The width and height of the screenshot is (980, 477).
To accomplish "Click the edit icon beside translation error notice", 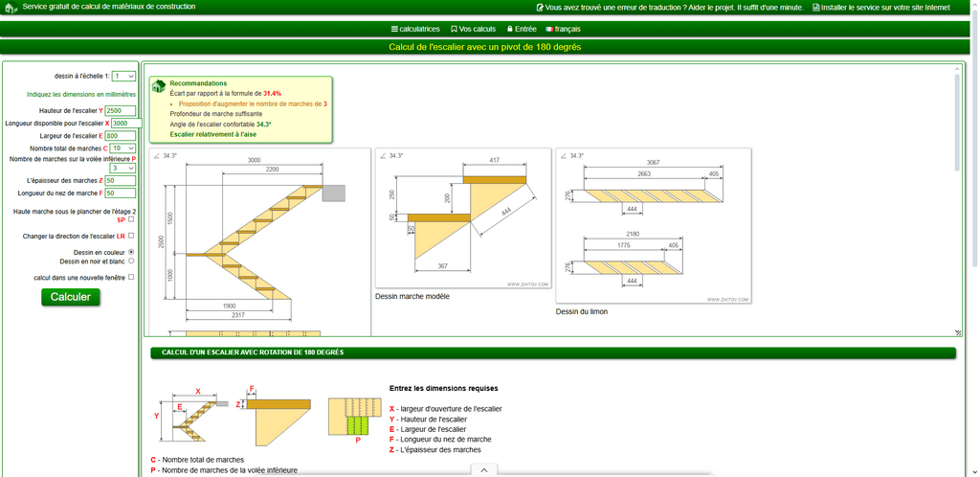I will point(540,8).
